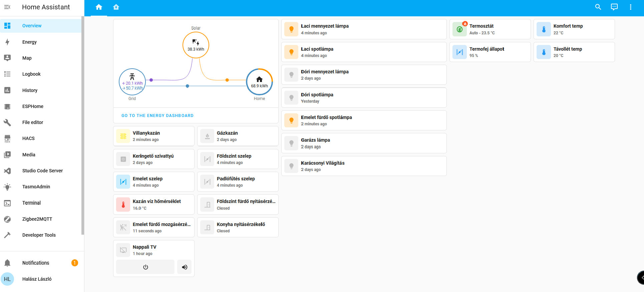Click the Solar 38.3 kWh circle
The width and height of the screenshot is (644, 292).
[x=196, y=45]
